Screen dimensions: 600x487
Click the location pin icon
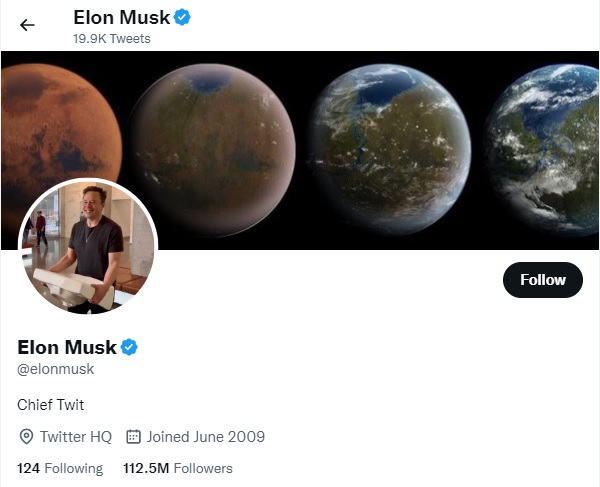pyautogui.click(x=26, y=437)
